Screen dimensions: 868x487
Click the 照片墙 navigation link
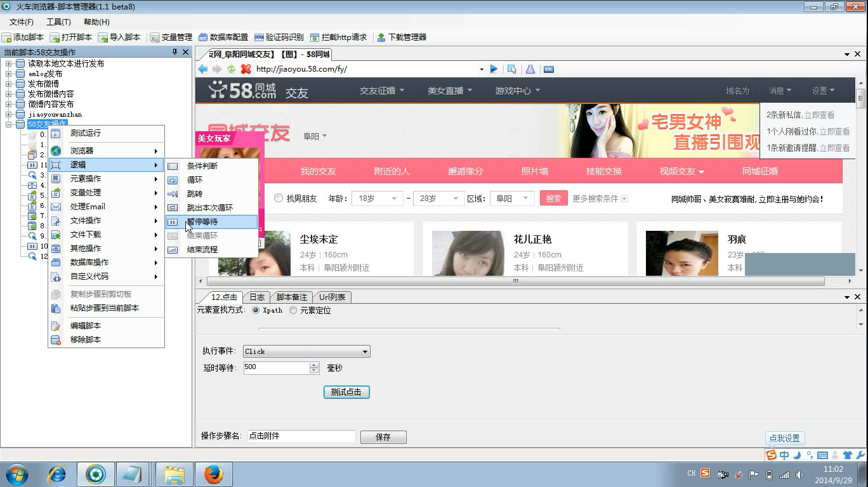pos(535,171)
